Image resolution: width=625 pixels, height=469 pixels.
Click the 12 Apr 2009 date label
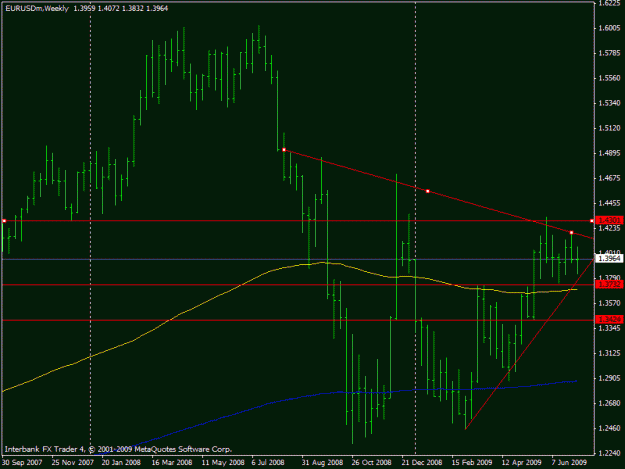click(521, 463)
